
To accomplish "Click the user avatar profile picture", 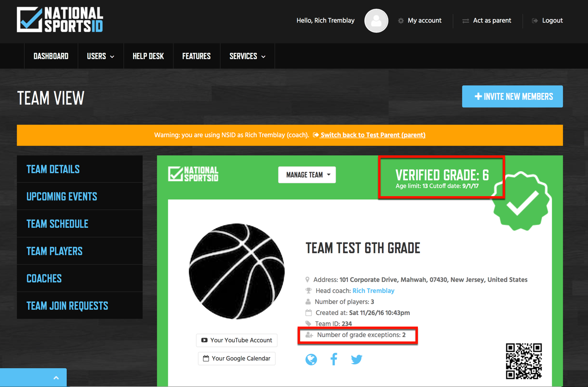I will pos(376,21).
